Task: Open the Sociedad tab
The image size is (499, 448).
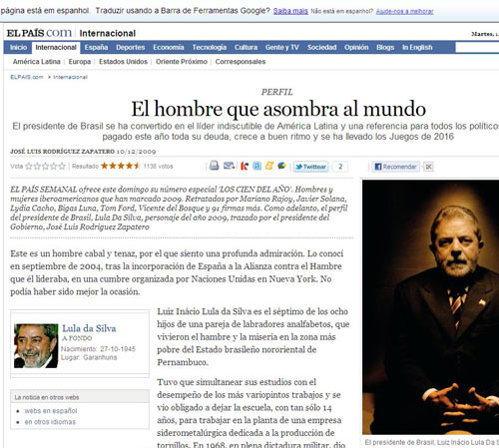Action: tap(321, 48)
